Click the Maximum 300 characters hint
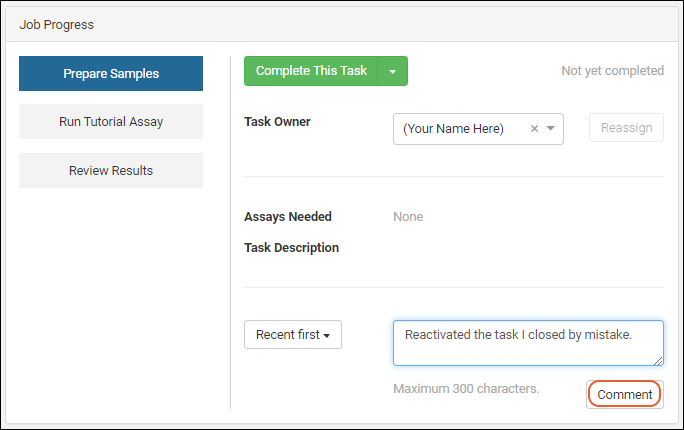Screen dimensions: 684x430 click(x=466, y=389)
